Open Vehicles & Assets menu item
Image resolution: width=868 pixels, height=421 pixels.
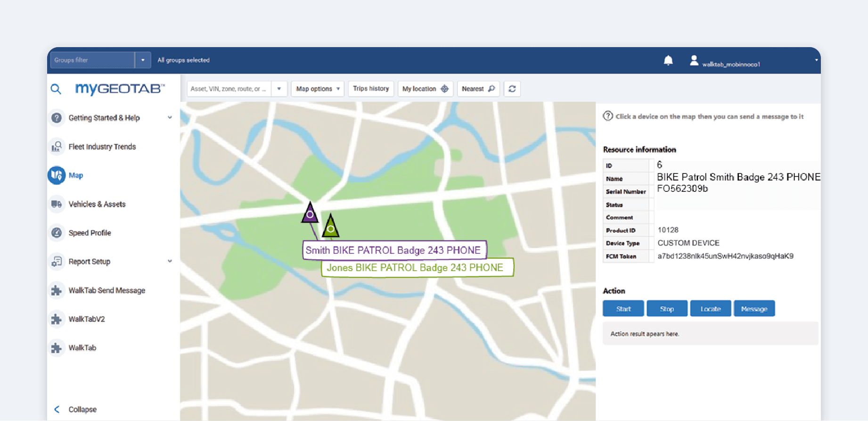[97, 204]
